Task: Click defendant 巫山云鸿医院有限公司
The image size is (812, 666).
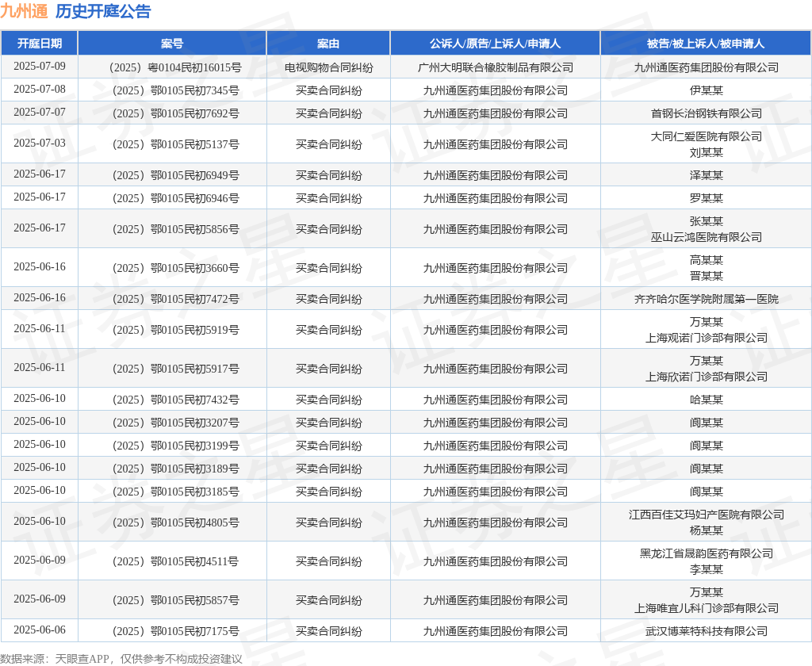Action: tap(706, 237)
